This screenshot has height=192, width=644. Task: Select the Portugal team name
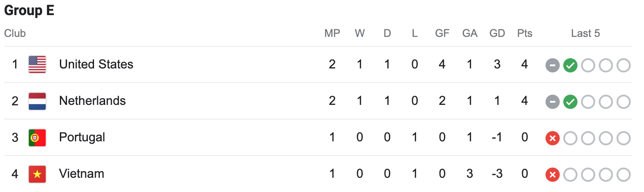click(82, 137)
